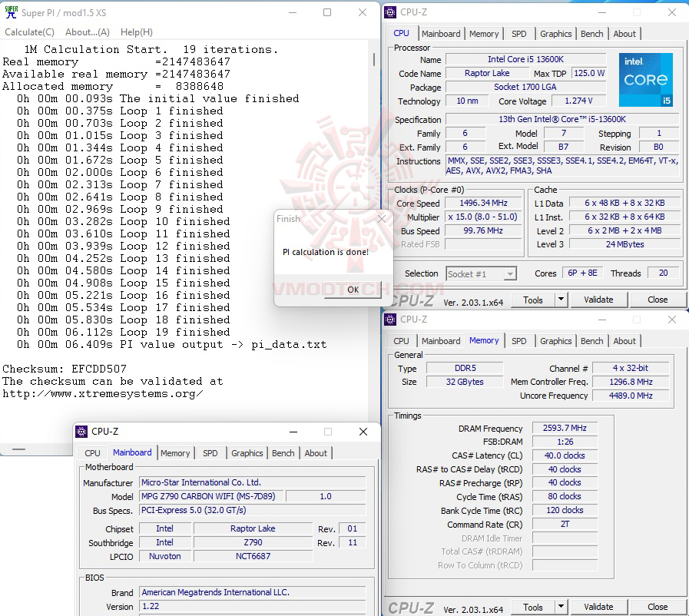Open SPD tab in top CPU-Z window
Viewport: 689px width, 616px height.
click(x=518, y=34)
